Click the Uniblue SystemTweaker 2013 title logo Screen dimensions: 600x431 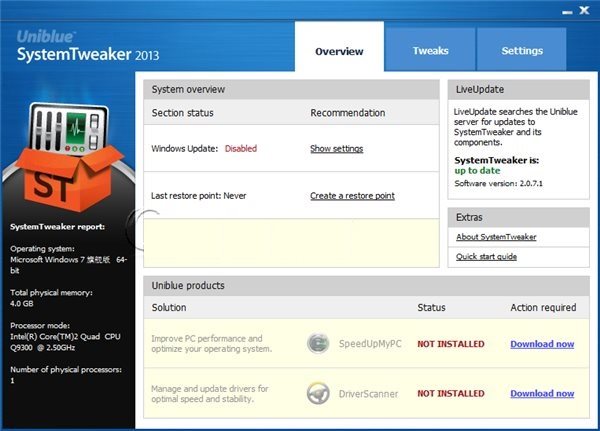coord(88,46)
